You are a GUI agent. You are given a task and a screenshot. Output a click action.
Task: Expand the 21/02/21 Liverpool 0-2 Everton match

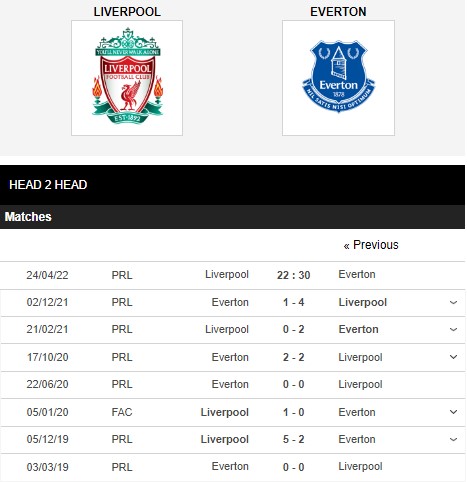(x=453, y=329)
